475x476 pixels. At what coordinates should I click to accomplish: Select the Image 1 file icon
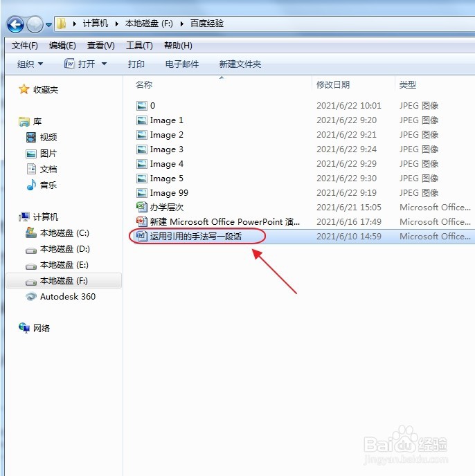click(x=142, y=120)
